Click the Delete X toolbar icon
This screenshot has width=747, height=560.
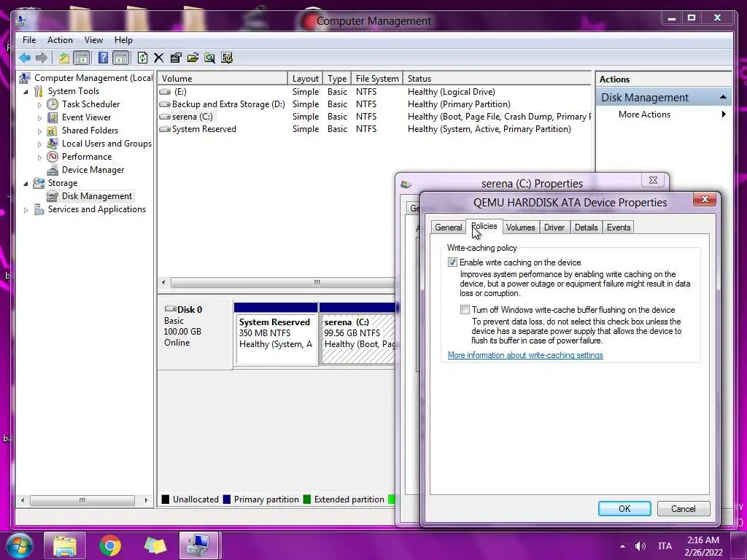158,58
